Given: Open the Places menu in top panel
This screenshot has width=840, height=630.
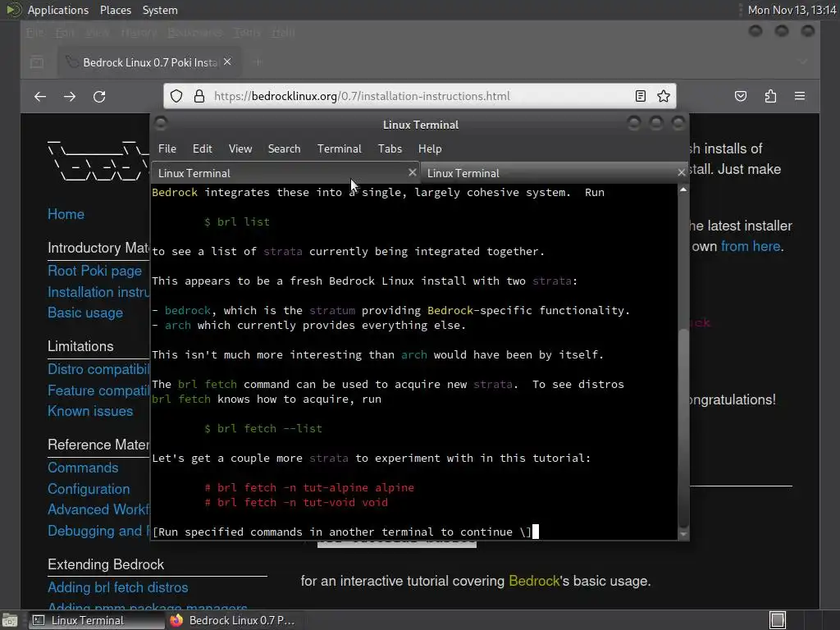Looking at the screenshot, I should [x=116, y=10].
